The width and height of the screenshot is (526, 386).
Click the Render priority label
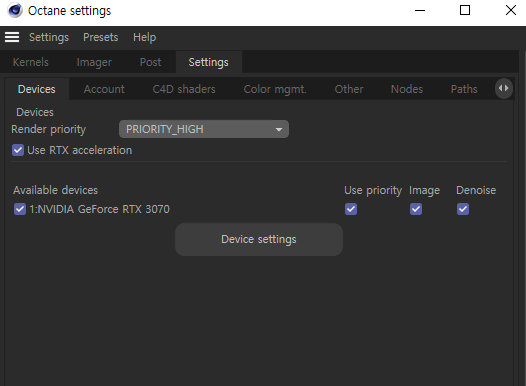(x=49, y=129)
